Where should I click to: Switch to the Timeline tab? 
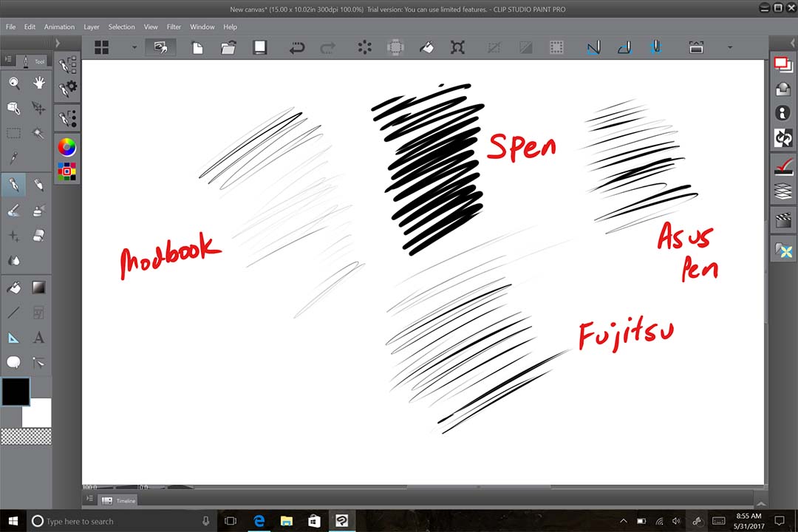point(118,501)
